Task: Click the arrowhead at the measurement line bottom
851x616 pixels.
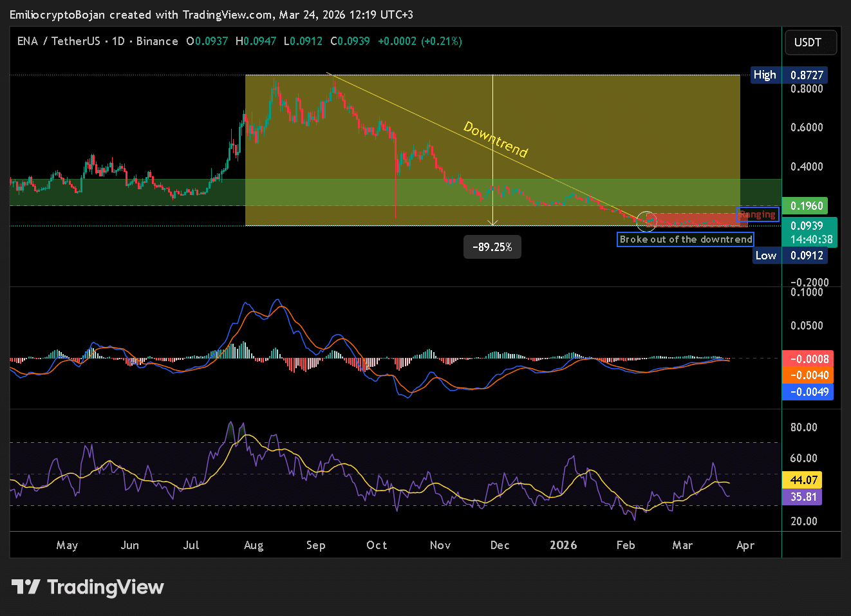Action: click(x=492, y=223)
